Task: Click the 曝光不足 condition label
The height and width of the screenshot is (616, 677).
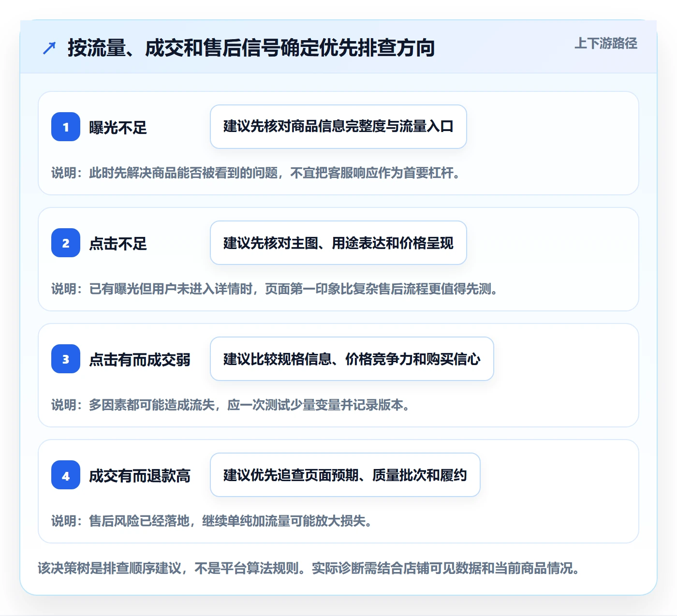Action: click(118, 127)
